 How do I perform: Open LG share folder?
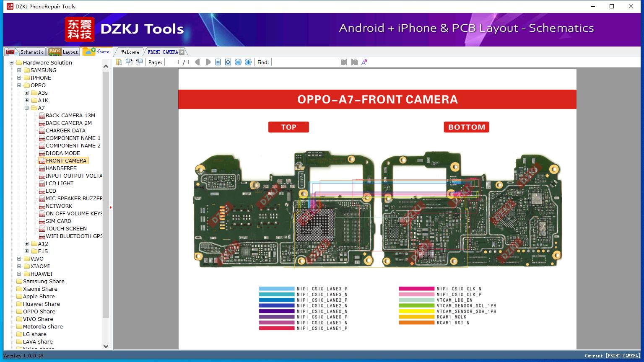(35, 334)
